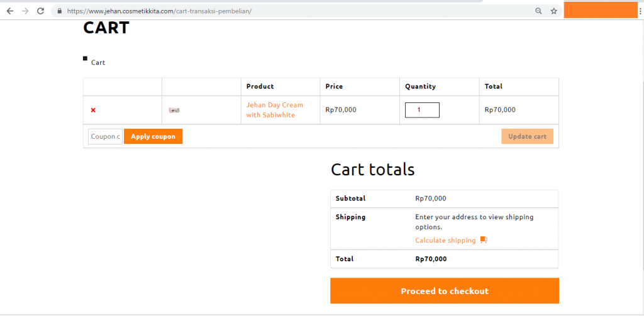Focus the coupon code field
This screenshot has height=316, width=644.
(x=105, y=136)
